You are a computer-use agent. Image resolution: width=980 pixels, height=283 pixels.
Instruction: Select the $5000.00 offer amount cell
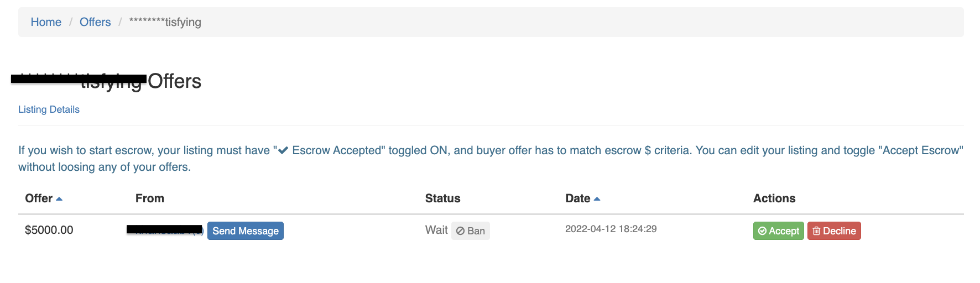pos(49,230)
